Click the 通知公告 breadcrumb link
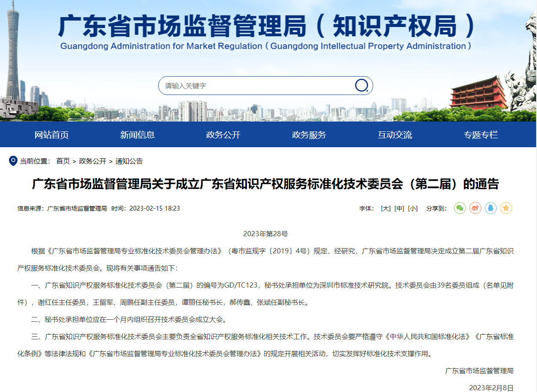Image resolution: width=537 pixels, height=392 pixels. pyautogui.click(x=129, y=161)
